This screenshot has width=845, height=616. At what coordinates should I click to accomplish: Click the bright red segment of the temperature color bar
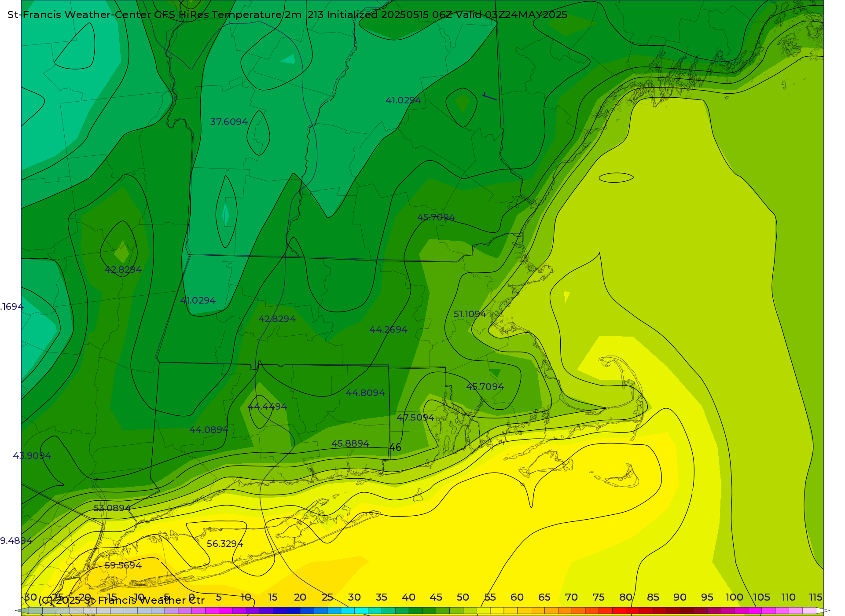(619, 611)
